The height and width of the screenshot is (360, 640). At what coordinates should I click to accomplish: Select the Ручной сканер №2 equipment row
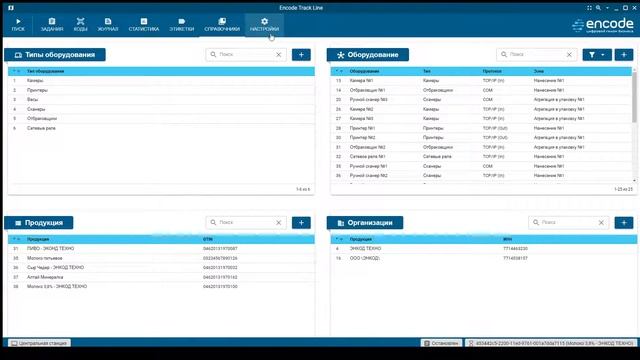(481, 176)
